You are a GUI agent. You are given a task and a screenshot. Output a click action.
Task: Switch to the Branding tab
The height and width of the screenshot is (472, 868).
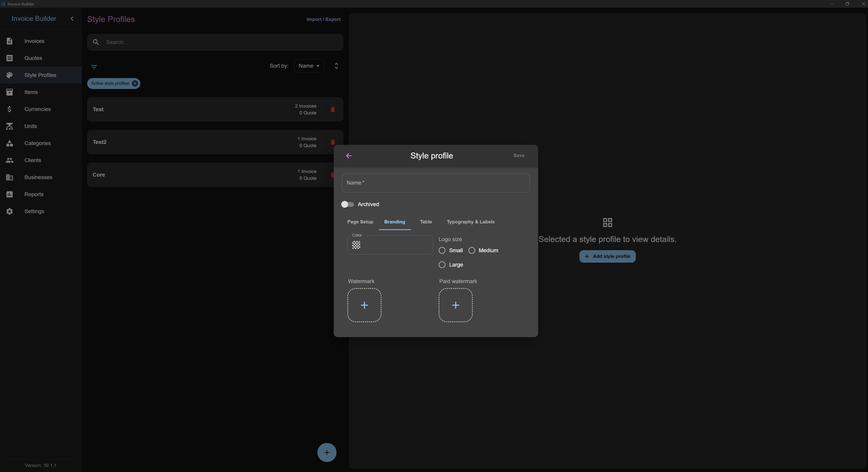tap(395, 222)
